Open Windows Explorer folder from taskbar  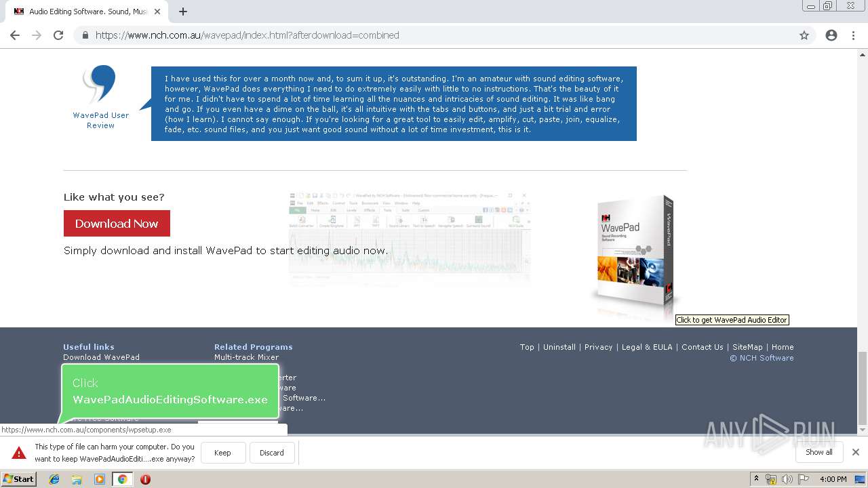tap(77, 479)
